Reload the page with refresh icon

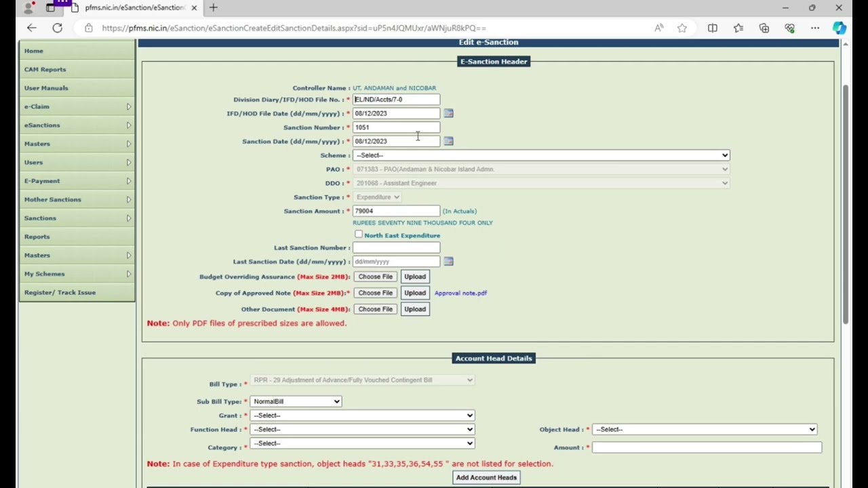(x=58, y=28)
